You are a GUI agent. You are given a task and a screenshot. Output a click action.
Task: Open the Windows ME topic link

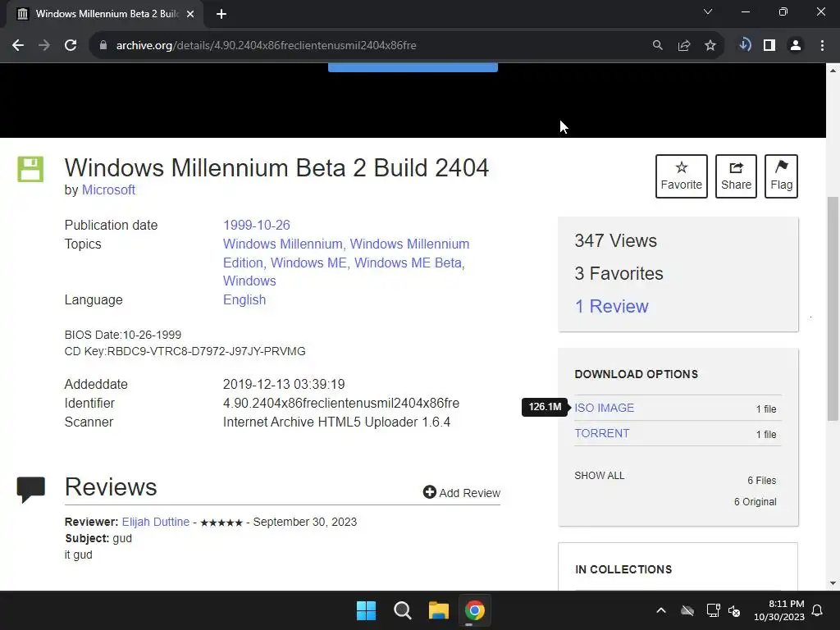pyautogui.click(x=308, y=263)
